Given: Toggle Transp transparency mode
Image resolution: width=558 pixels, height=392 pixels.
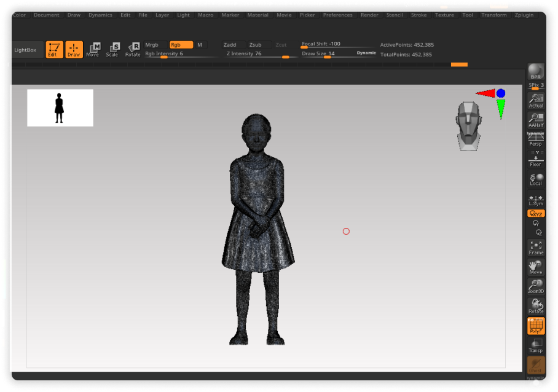Looking at the screenshot, I should (x=536, y=346).
